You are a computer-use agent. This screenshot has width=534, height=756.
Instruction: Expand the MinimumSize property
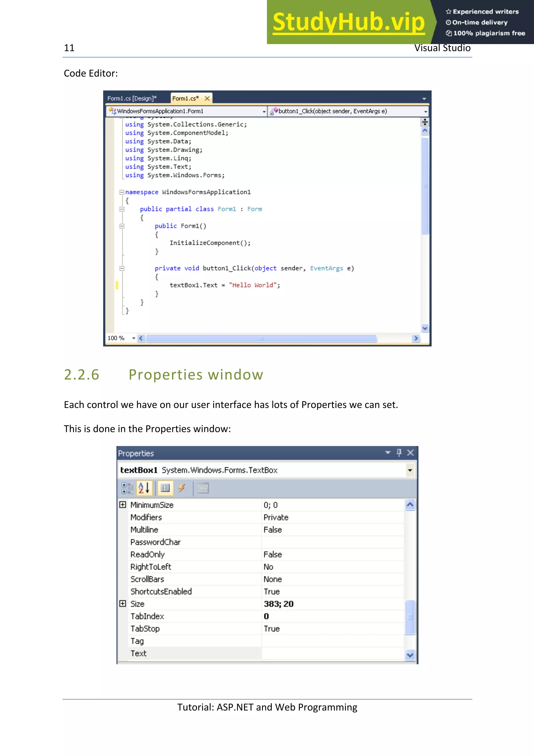point(123,505)
